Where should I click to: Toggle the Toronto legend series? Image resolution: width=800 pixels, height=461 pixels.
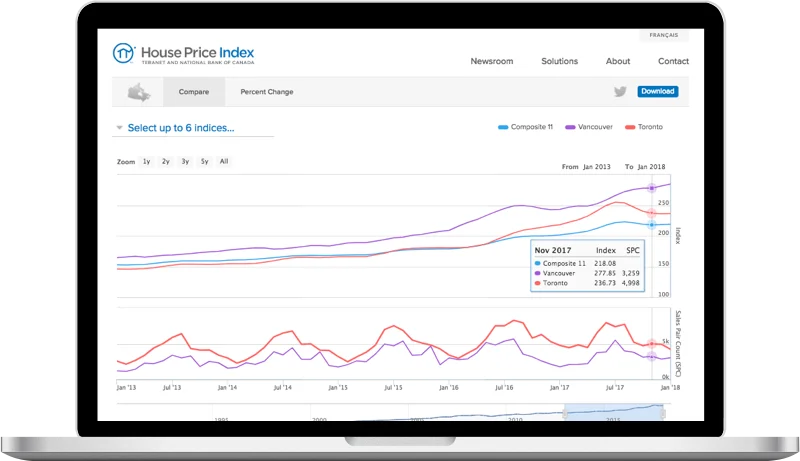pyautogui.click(x=643, y=127)
